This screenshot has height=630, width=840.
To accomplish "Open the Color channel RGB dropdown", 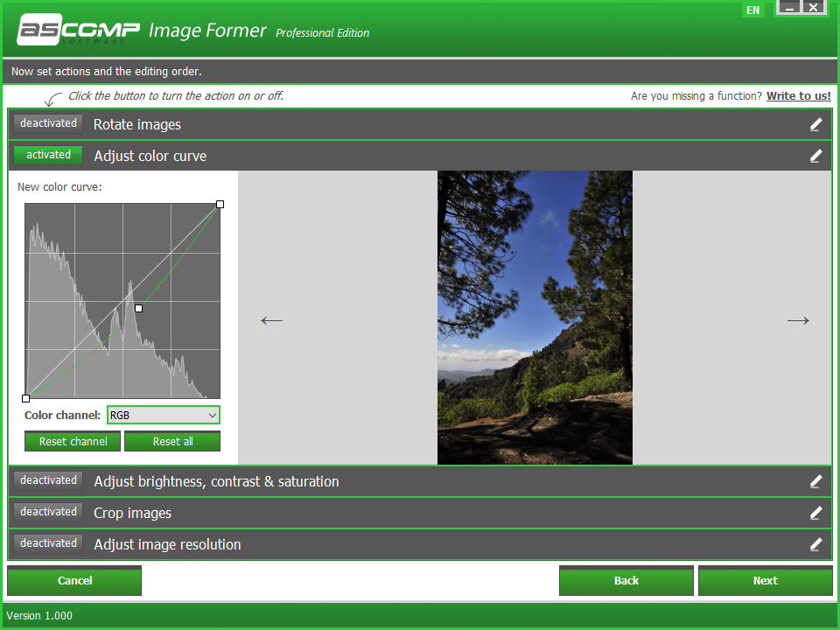I will tap(164, 415).
